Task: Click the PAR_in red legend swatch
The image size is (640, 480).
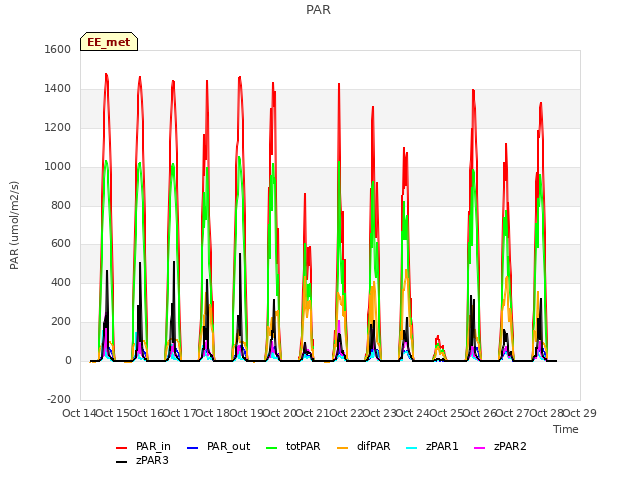Action: [122, 448]
